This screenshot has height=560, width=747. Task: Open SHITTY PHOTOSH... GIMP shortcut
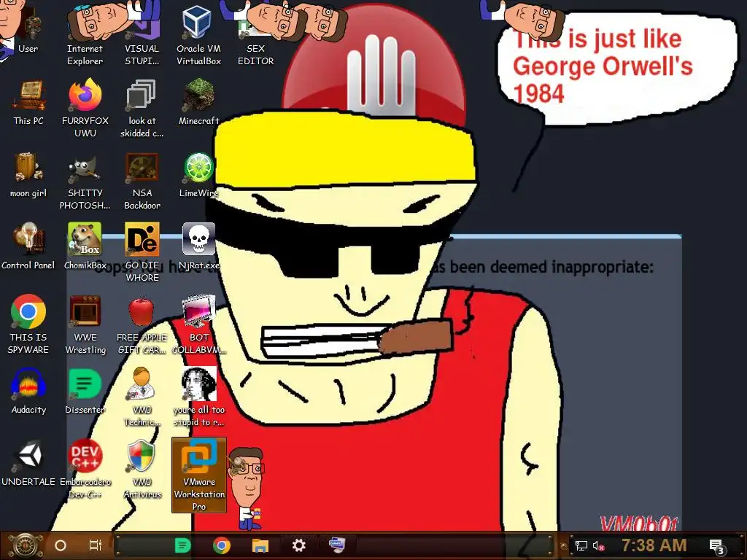85,182
